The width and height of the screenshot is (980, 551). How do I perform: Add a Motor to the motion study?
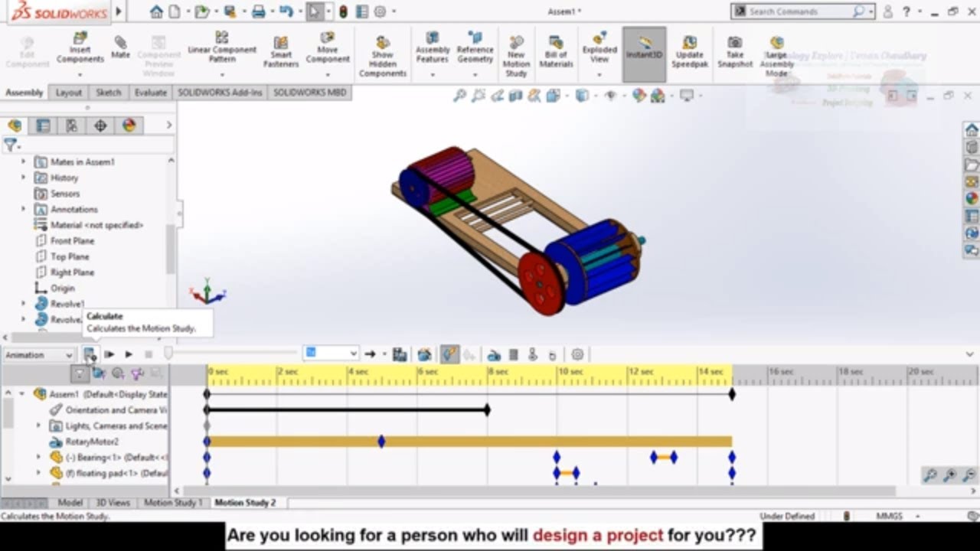point(495,354)
